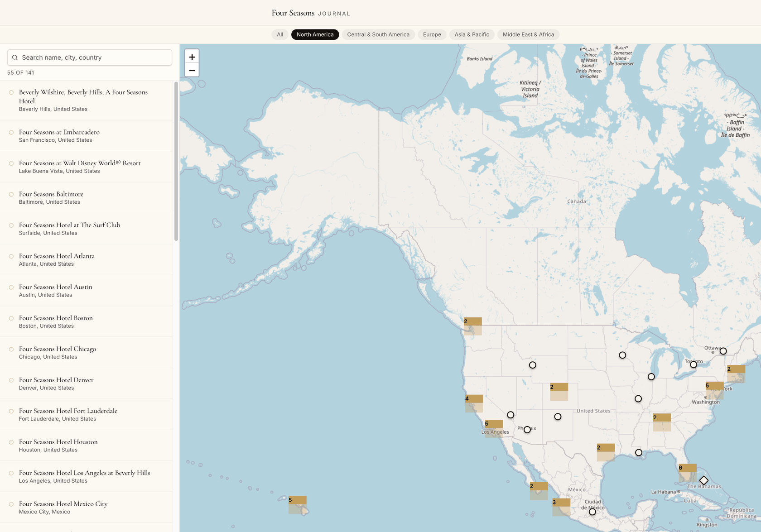Open the New York cluster of 5
The width and height of the screenshot is (761, 532).
pos(714,390)
